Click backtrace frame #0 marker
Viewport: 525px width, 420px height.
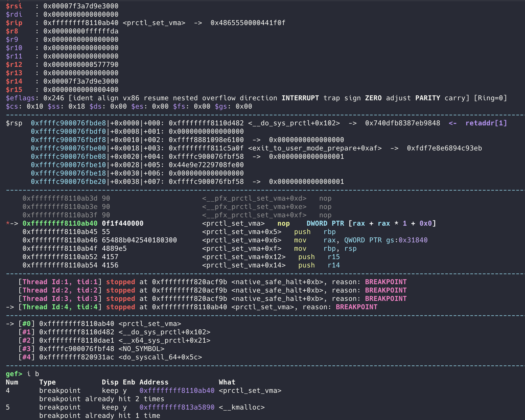tap(27, 324)
